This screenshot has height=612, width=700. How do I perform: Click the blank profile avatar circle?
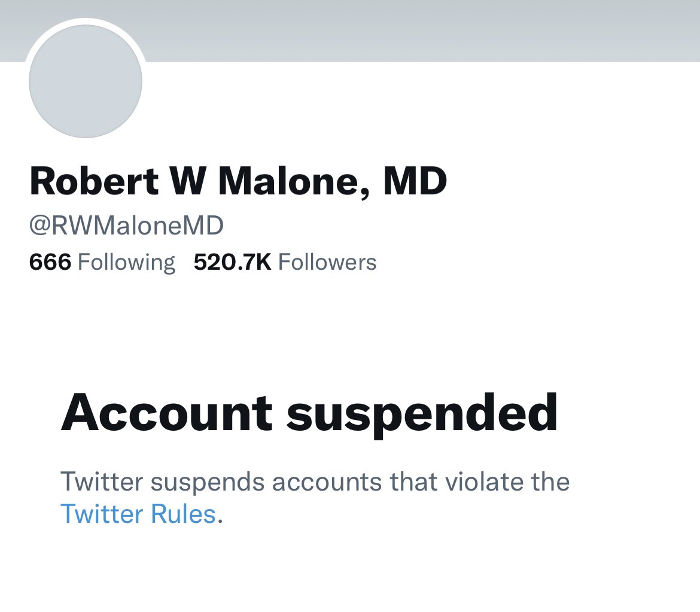click(x=86, y=82)
